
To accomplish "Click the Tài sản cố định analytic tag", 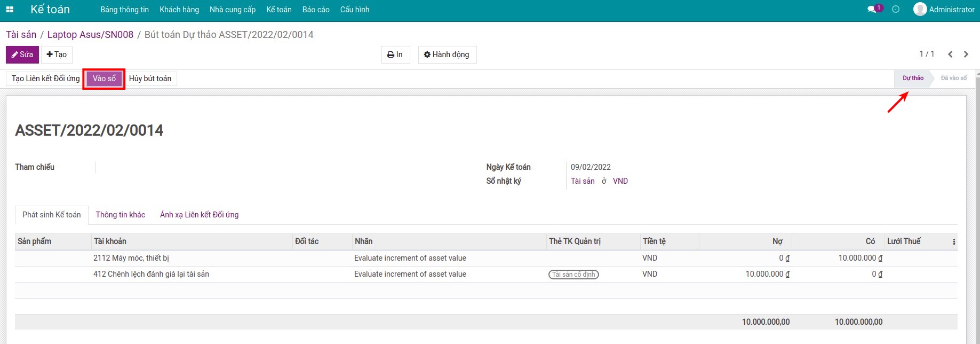I will 573,275.
